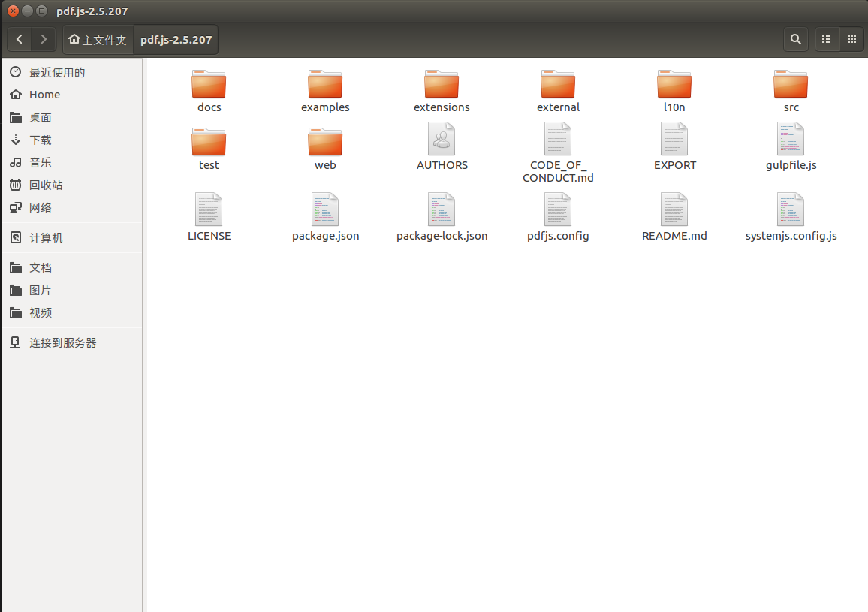Select the AUTHORS file icon

pos(442,139)
